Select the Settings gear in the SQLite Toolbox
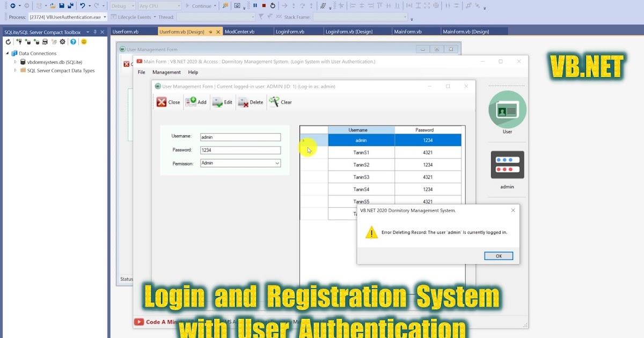Image resolution: width=644 pixels, height=338 pixels. point(62,42)
